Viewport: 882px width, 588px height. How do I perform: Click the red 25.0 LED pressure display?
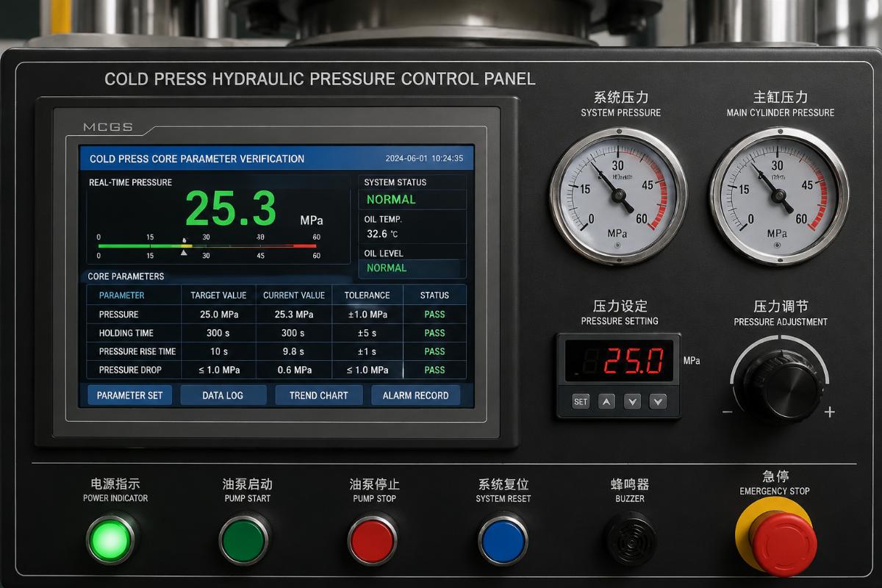633,361
